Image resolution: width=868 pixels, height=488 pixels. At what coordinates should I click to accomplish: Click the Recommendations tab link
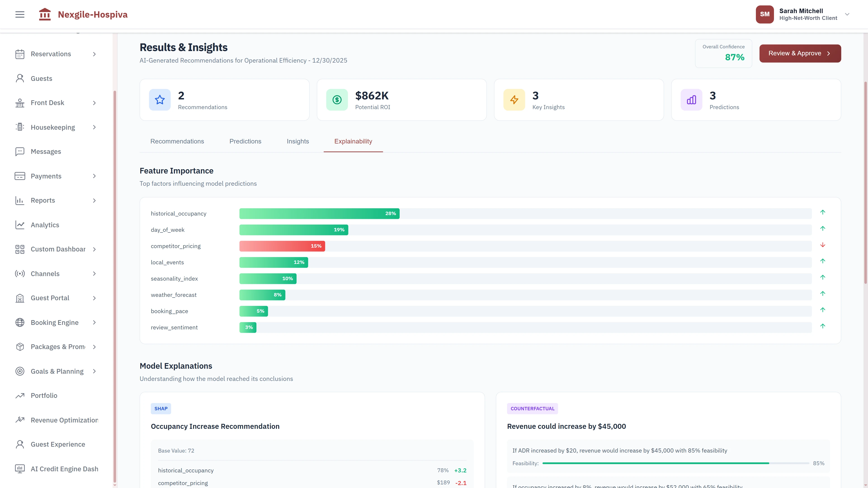177,141
